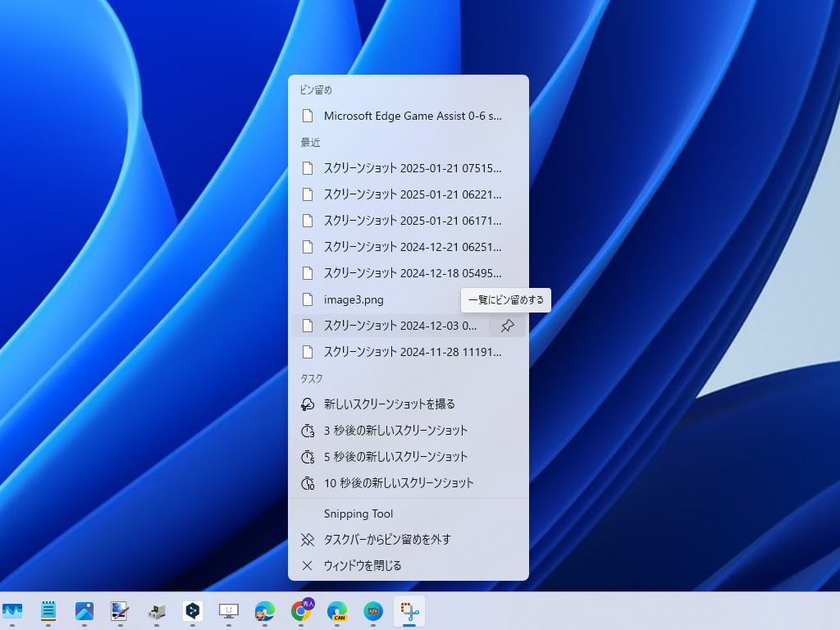Click the unpin icon next to タスクバーからピン留めを外す
This screenshot has height=630, width=840.
click(x=307, y=540)
